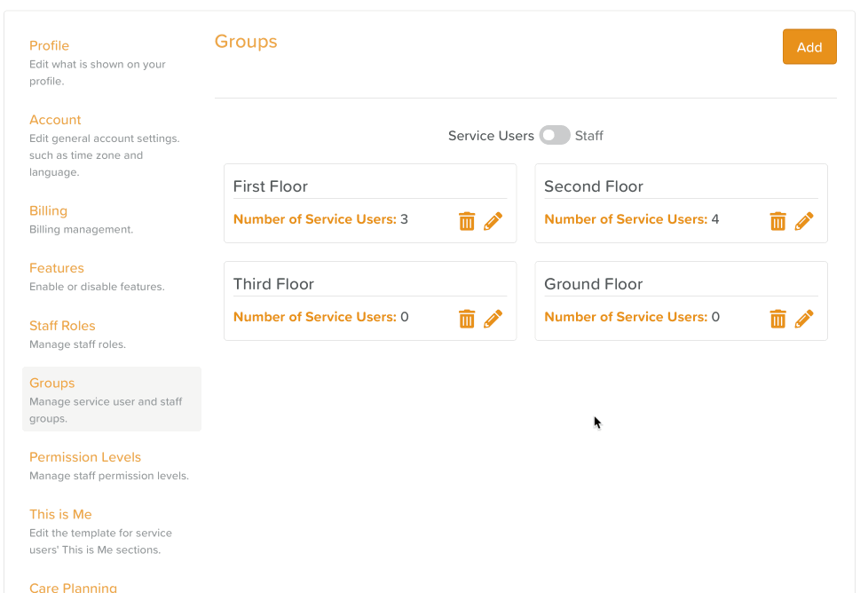Viewport: 868px width, 593px height.
Task: Edit the Ground Floor group
Action: pos(804,319)
